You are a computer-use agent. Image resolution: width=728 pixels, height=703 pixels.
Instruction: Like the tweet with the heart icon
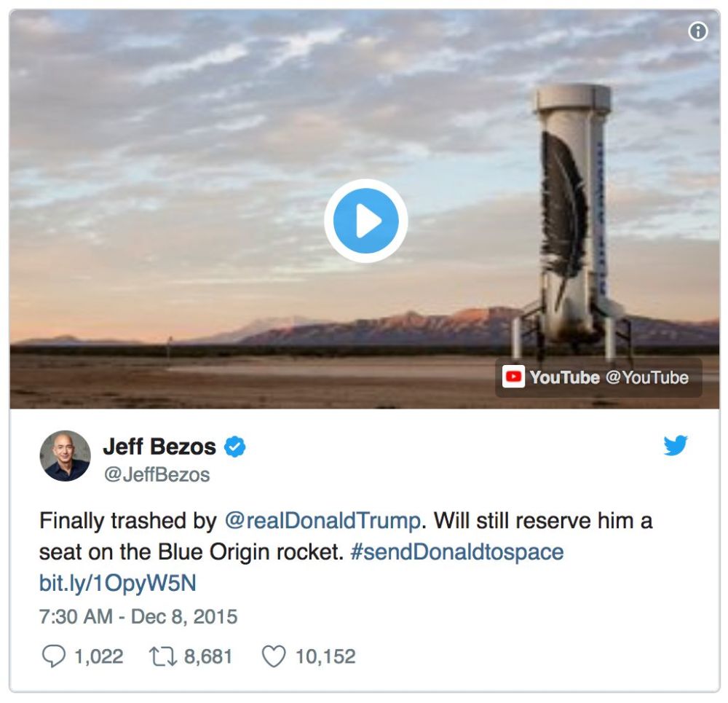[x=273, y=657]
